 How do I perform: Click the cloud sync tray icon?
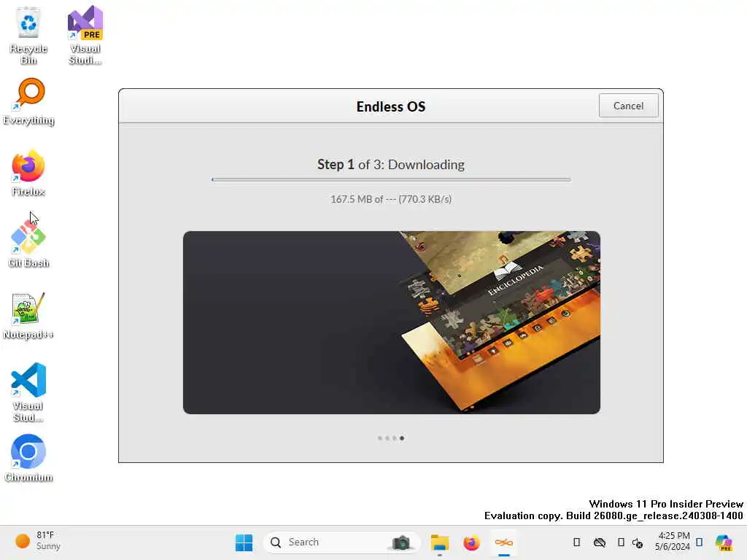[x=600, y=542]
